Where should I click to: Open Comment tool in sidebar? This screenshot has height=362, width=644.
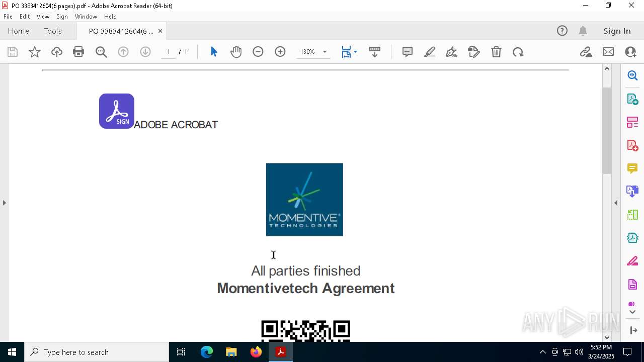pyautogui.click(x=632, y=168)
